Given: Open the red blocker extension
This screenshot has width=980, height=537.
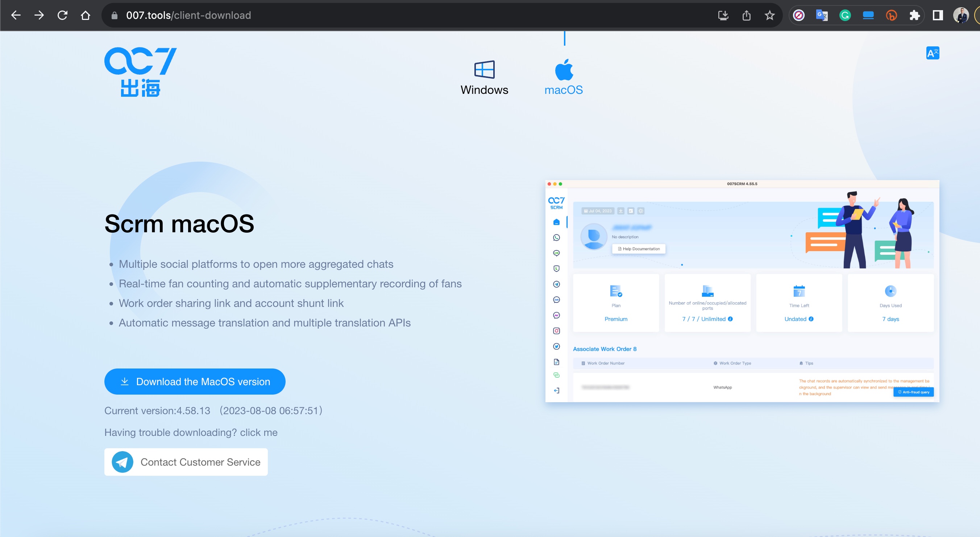Looking at the screenshot, I should point(799,15).
